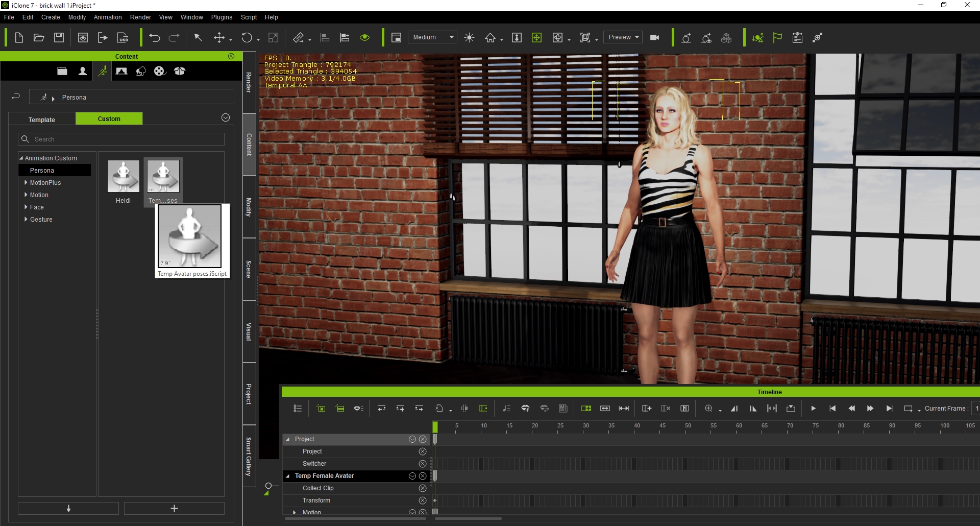Save the project with the disk icon

click(59, 37)
